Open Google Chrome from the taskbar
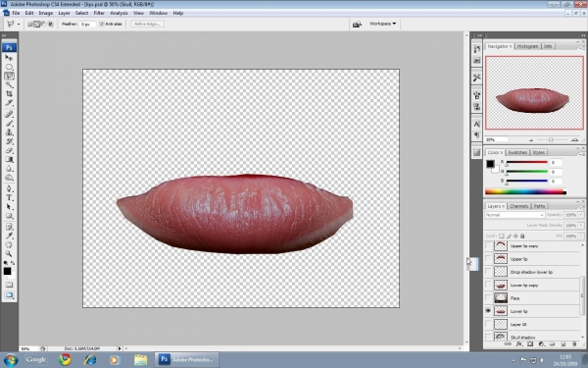The width and height of the screenshot is (588, 368). pos(65,360)
